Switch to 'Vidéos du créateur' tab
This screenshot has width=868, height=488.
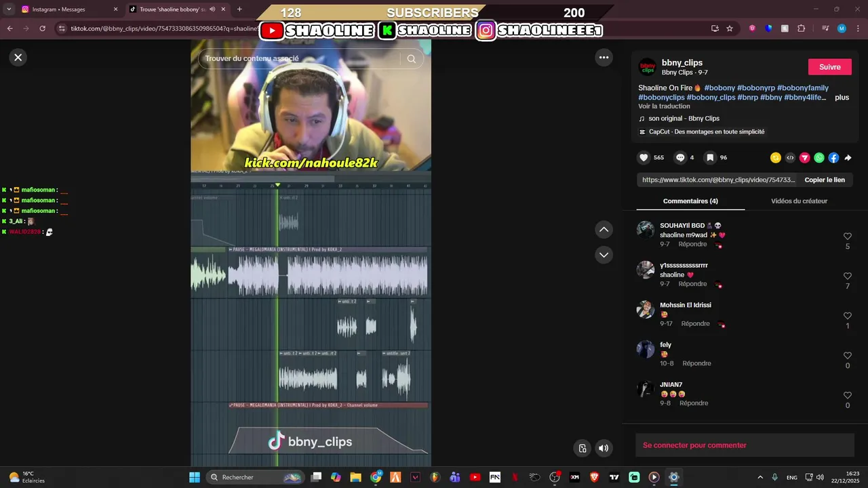799,201
